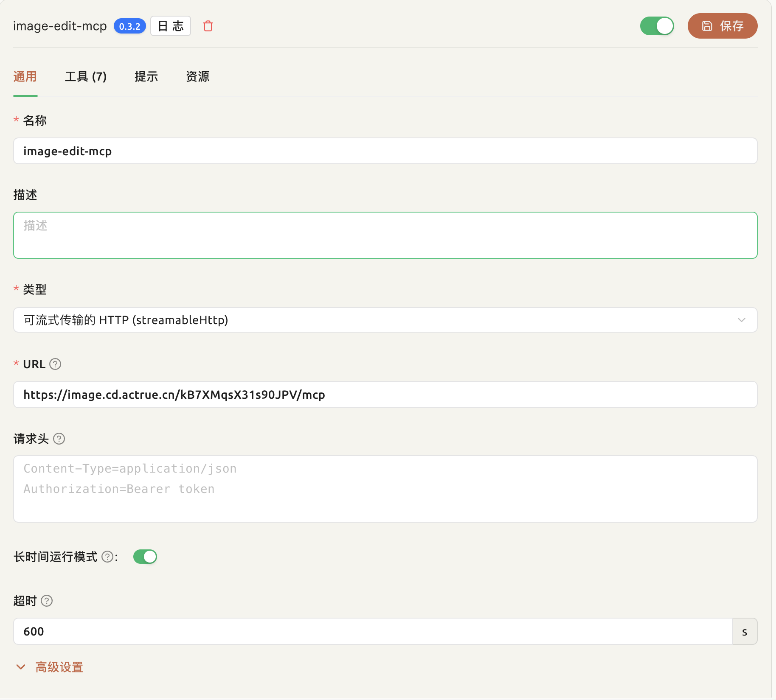Switch to the 工具 (7) tab
Screen dimensions: 776x700
pos(86,77)
